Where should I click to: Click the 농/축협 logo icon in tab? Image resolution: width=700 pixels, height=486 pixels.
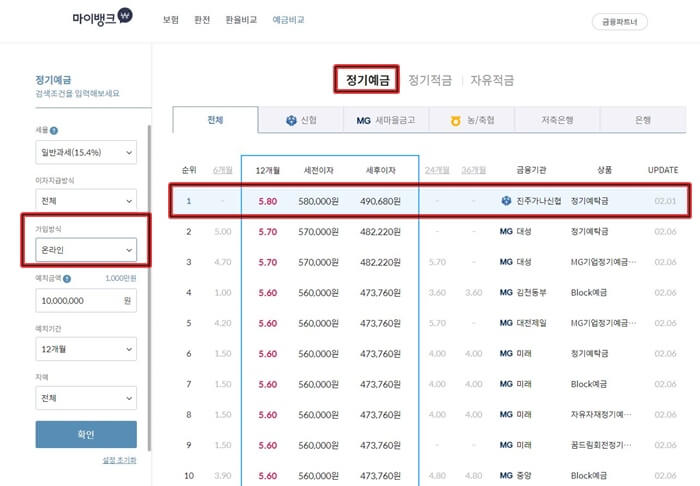[455, 120]
